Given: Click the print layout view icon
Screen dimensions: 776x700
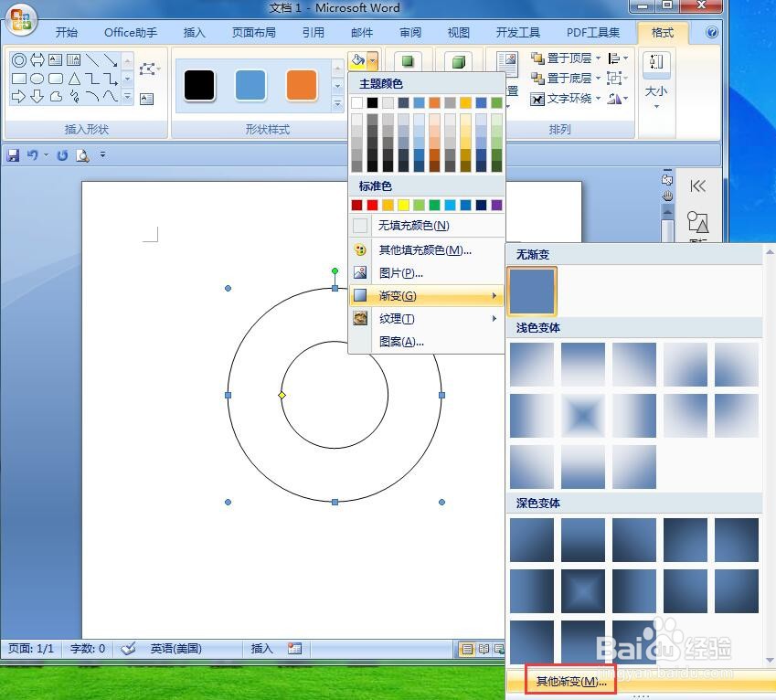Looking at the screenshot, I should [x=467, y=649].
